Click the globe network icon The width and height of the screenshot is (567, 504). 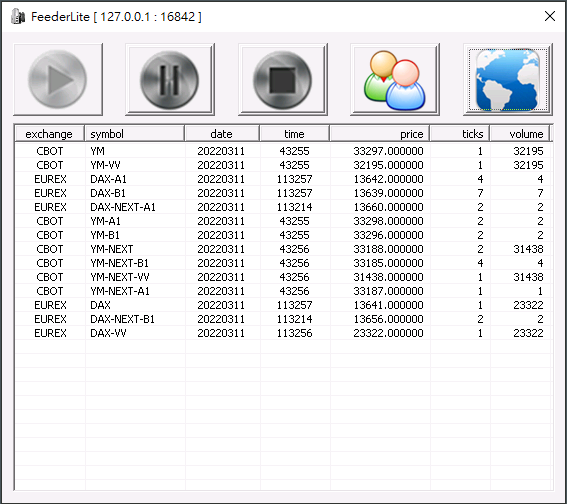click(508, 80)
